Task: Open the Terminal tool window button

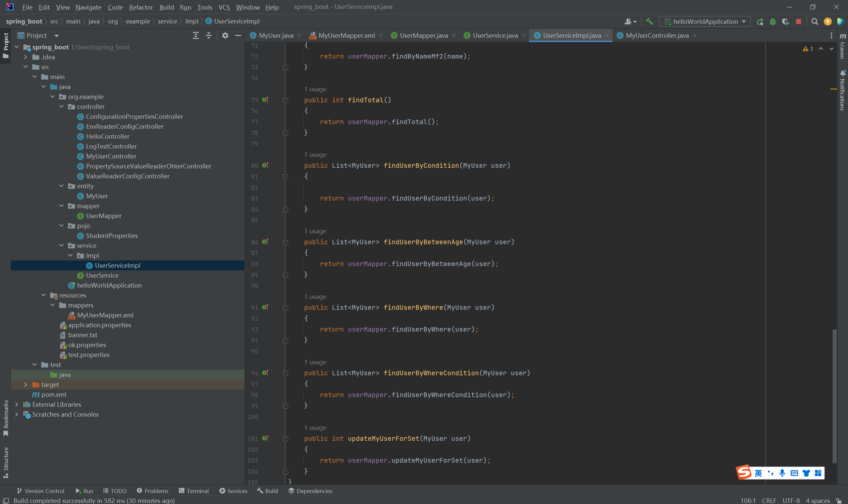Action: [x=193, y=491]
